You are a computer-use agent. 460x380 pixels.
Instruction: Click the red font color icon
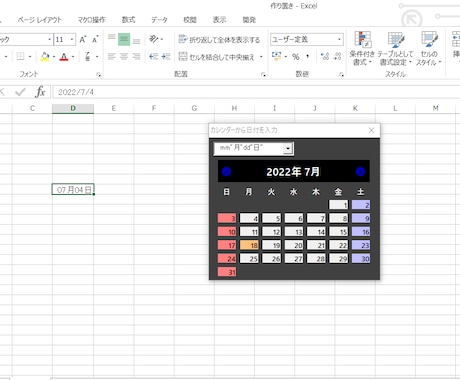tap(64, 56)
